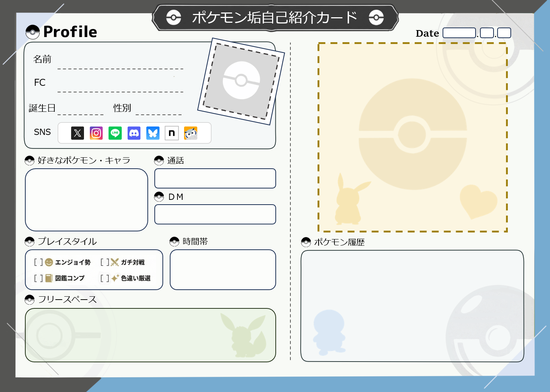Screen dimensions: 550x392
Task: Click the crossed swords icon for ガチ対戦
Action: 115,262
